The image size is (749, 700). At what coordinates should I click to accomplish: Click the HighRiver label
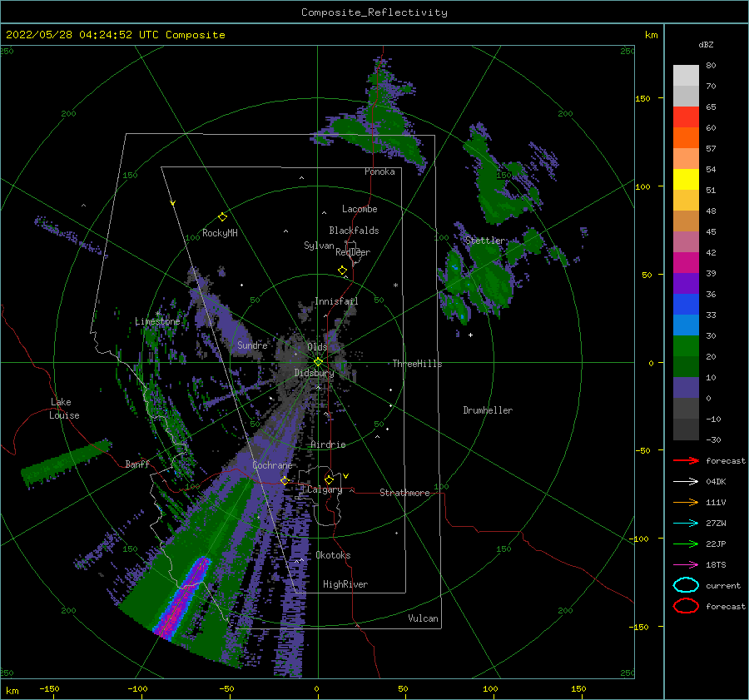click(x=345, y=584)
